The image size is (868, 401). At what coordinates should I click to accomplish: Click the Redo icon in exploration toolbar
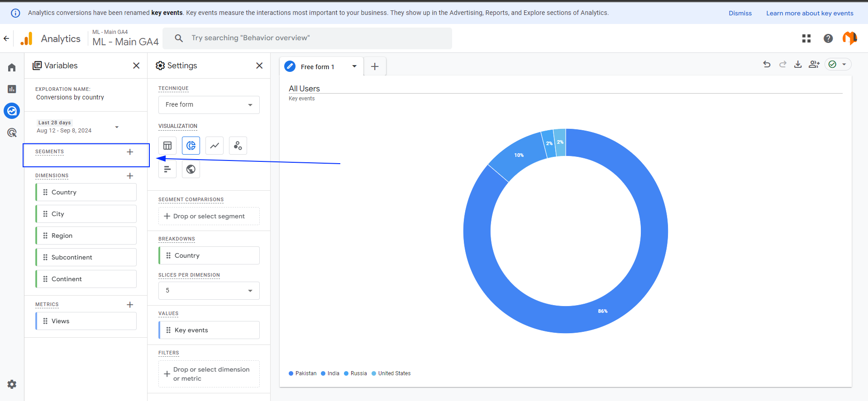(782, 64)
